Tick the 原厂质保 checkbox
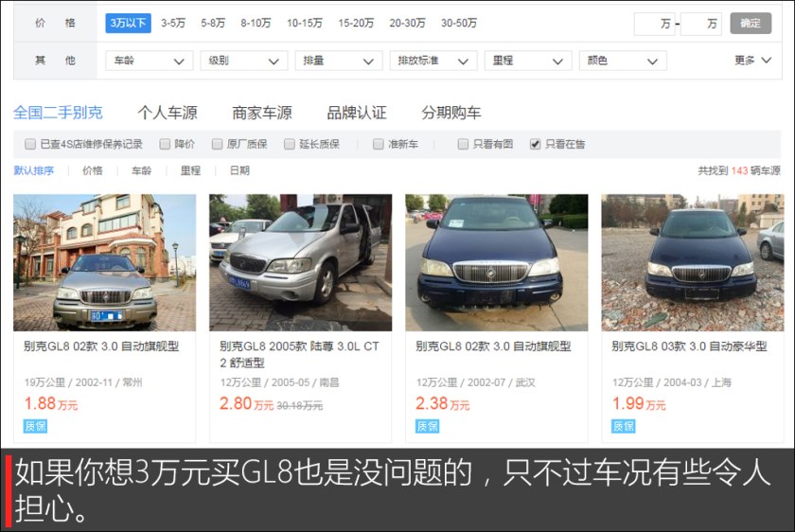This screenshot has width=795, height=532. [x=217, y=145]
